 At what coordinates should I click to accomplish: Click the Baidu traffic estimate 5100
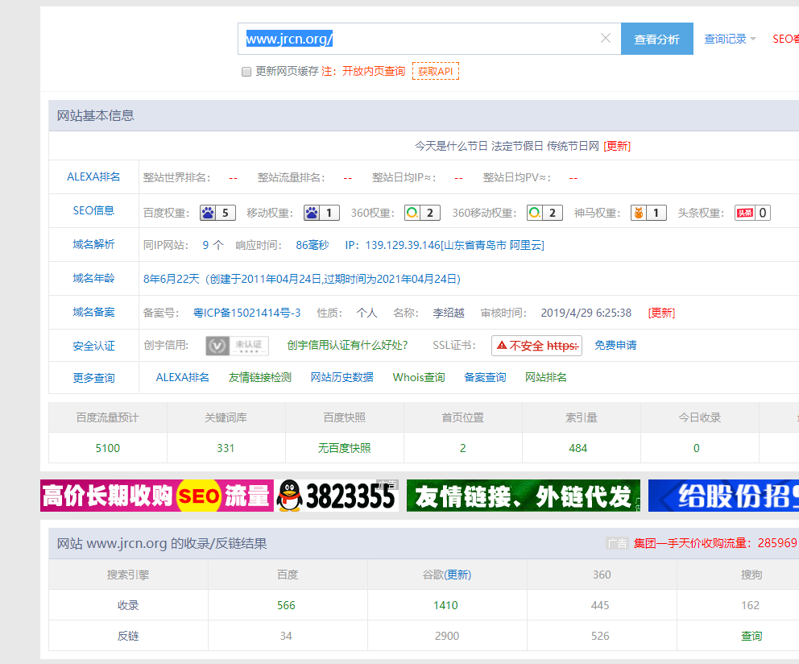(108, 448)
